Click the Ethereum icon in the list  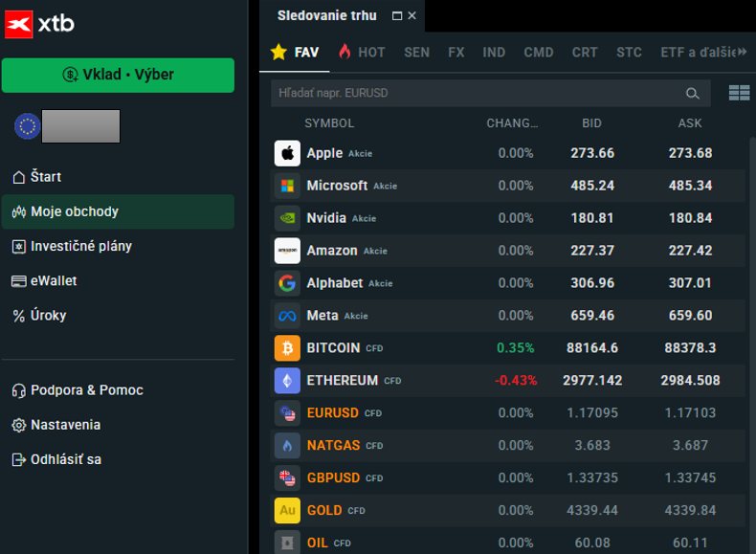287,381
